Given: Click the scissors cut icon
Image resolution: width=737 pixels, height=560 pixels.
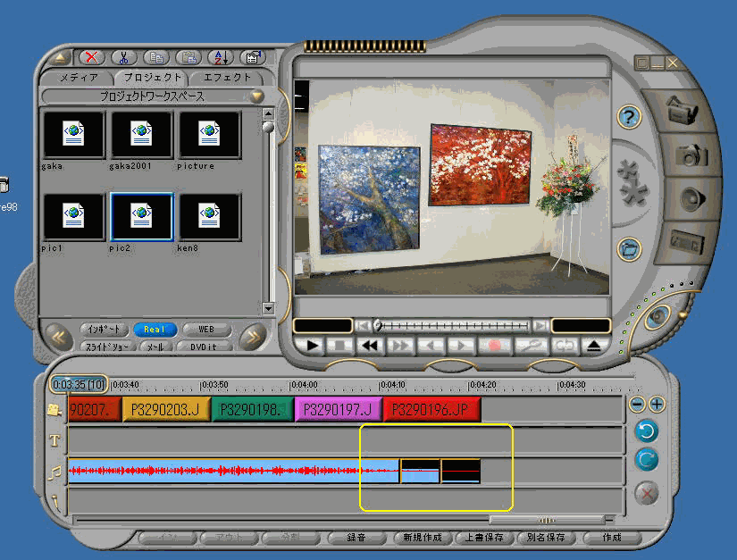Looking at the screenshot, I should (122, 57).
